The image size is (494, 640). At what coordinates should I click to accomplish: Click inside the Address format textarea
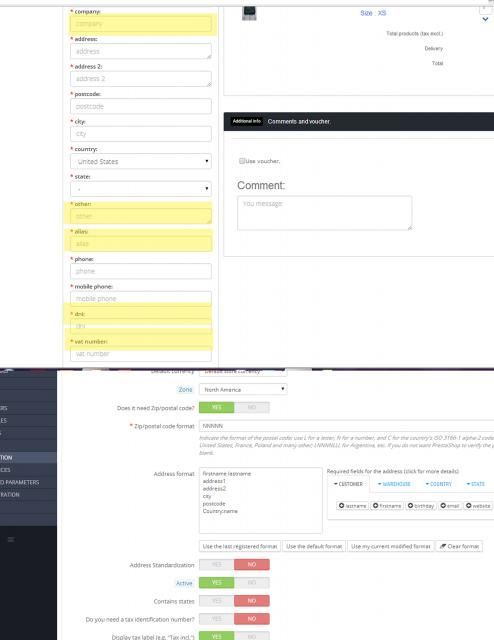click(x=260, y=500)
